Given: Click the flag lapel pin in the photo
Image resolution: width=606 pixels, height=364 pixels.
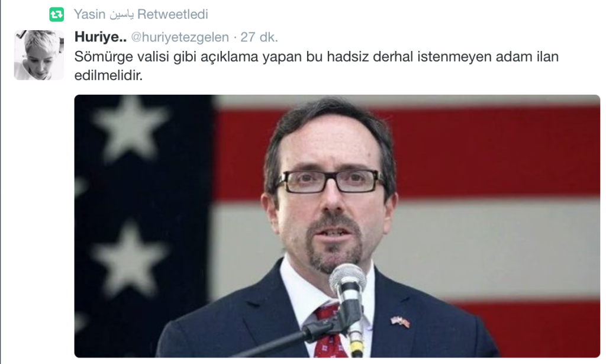Looking at the screenshot, I should tap(400, 321).
